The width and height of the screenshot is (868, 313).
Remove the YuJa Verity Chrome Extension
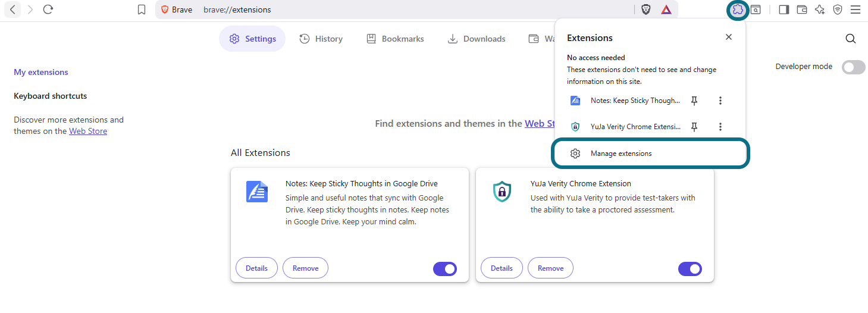point(550,268)
